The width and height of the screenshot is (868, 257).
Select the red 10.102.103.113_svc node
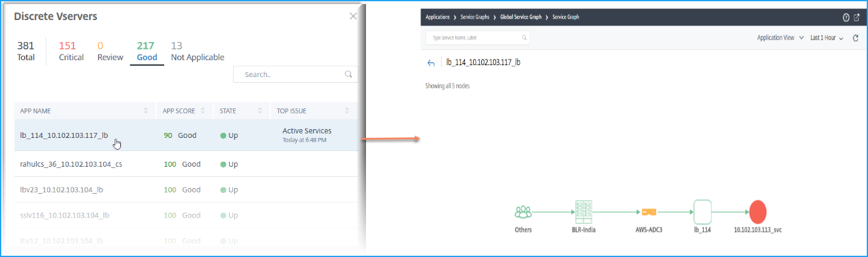(758, 212)
